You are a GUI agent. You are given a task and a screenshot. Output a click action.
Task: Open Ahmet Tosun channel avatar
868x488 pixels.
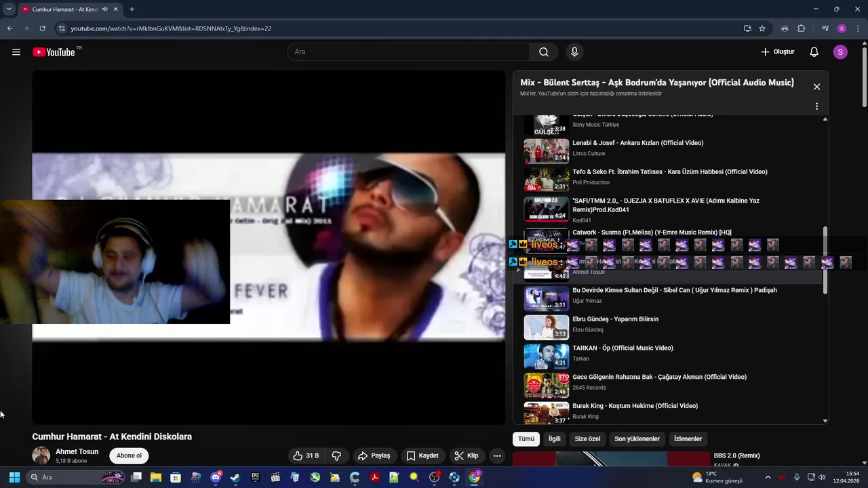coord(41,455)
